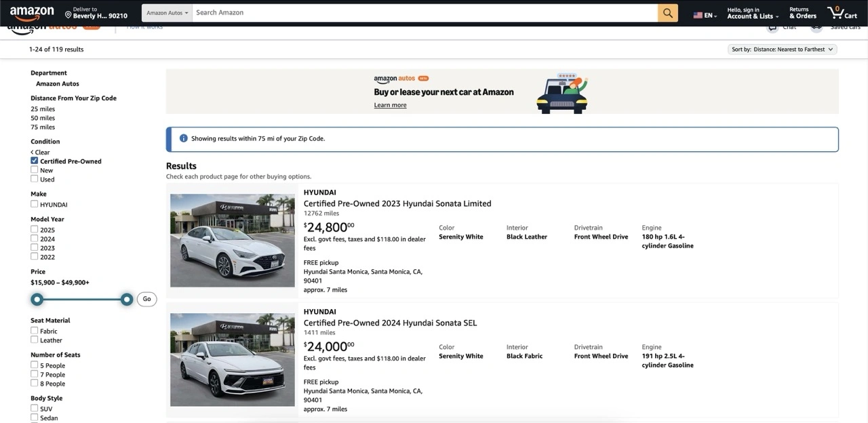Click the $24,000 price
868x423 pixels.
329,346
